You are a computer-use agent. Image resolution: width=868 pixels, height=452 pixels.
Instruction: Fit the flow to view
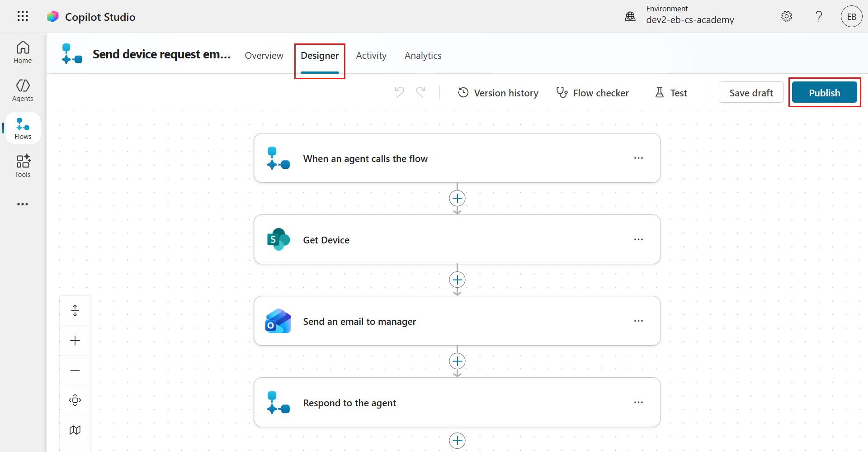75,400
